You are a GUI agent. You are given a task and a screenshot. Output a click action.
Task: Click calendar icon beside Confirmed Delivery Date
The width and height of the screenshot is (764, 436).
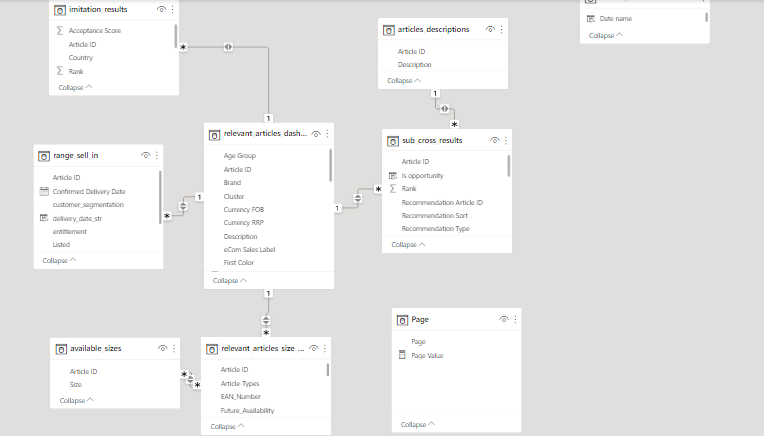pos(44,191)
